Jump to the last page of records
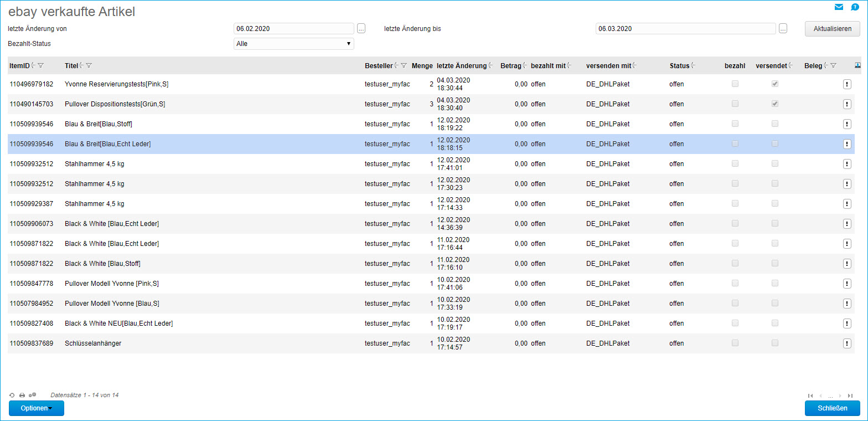The image size is (868, 421). (x=850, y=396)
